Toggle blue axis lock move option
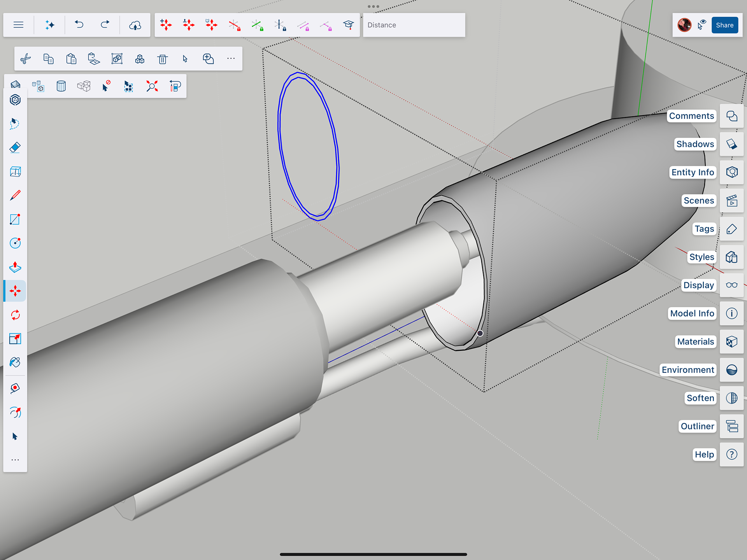747x560 pixels. pos(280,25)
